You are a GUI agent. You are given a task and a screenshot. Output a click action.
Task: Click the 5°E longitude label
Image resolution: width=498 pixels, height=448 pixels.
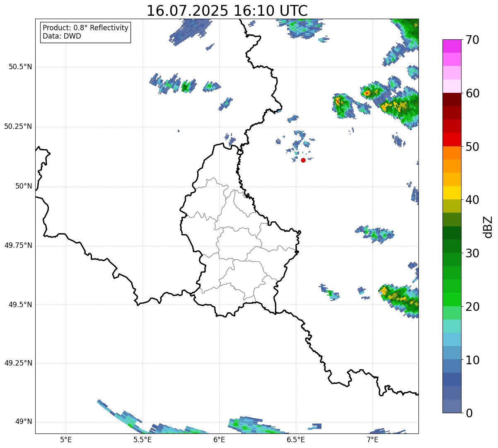pyautogui.click(x=66, y=439)
